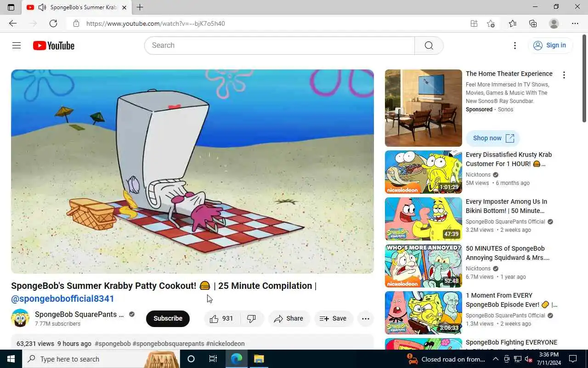Click #spongebob hashtag
The width and height of the screenshot is (588, 368).
click(x=113, y=344)
